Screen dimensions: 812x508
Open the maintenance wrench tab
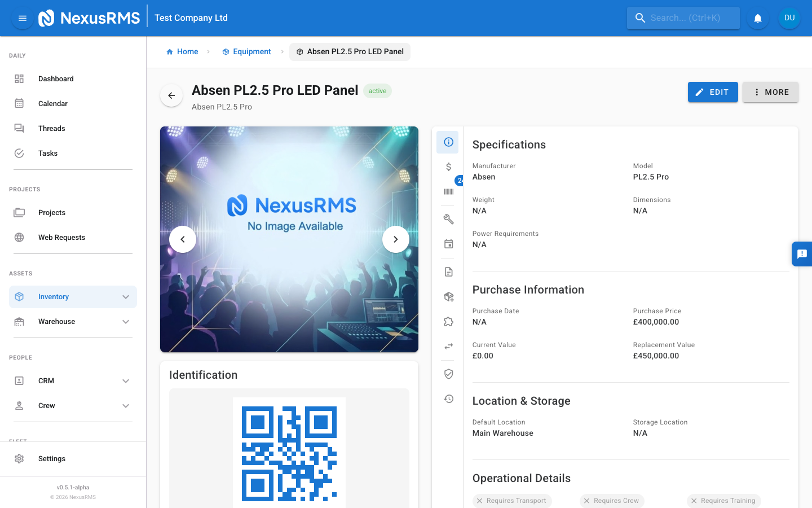(x=448, y=219)
